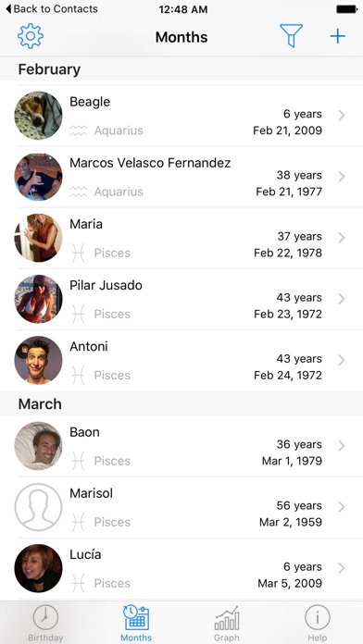363x644 pixels.
Task: Tap the Aquarius symbol beside Beagle
Action: pos(78,130)
